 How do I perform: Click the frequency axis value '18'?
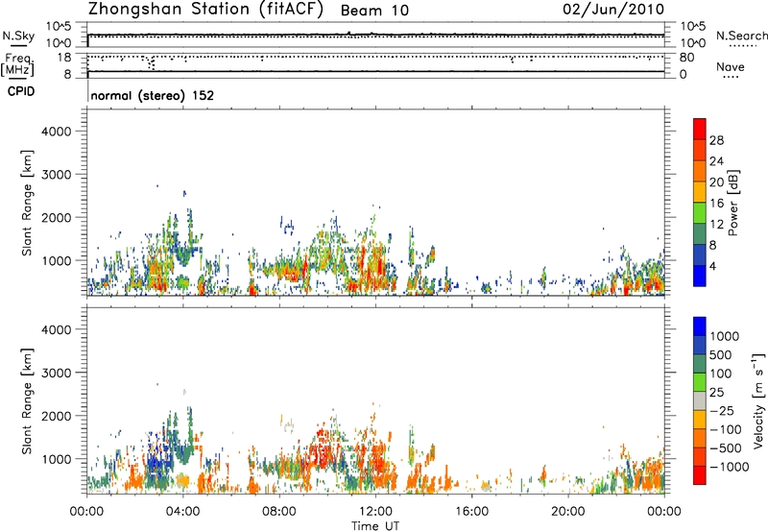[x=64, y=58]
